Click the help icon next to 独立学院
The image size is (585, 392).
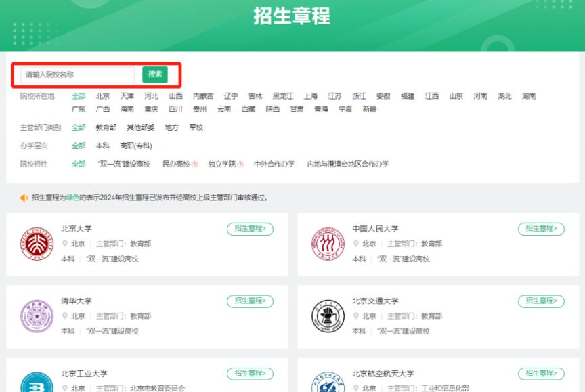pos(240,164)
